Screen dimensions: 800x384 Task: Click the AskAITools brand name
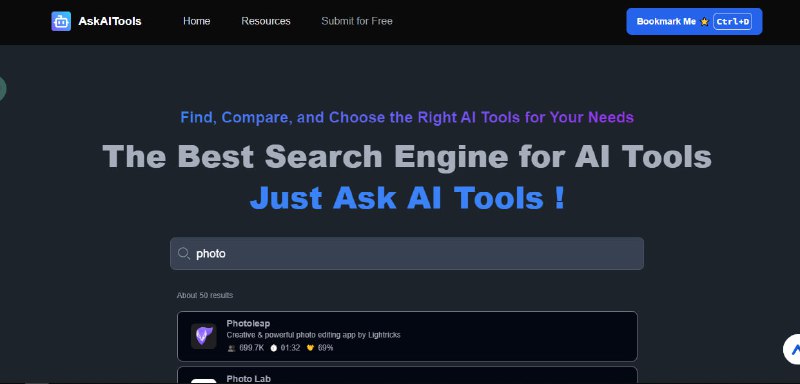tap(110, 21)
